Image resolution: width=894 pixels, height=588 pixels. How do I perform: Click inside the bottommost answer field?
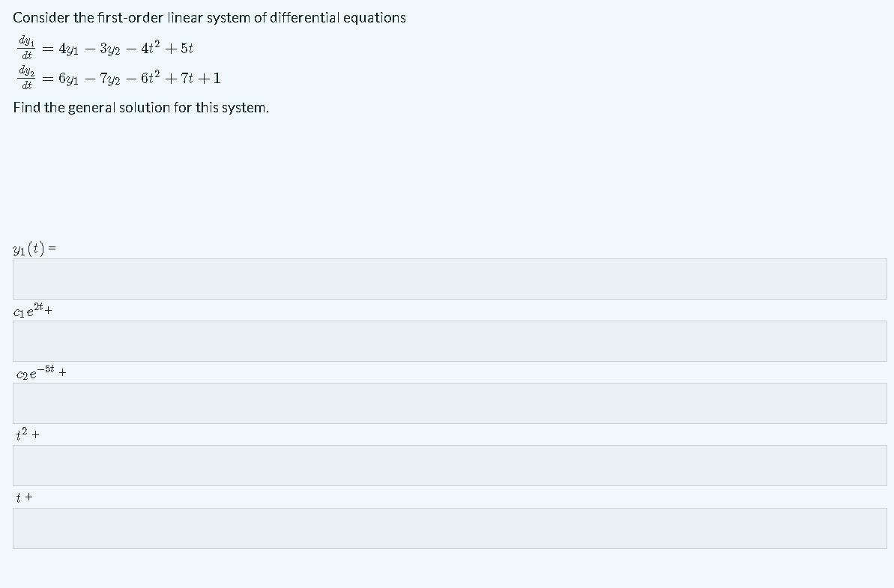coord(447,528)
